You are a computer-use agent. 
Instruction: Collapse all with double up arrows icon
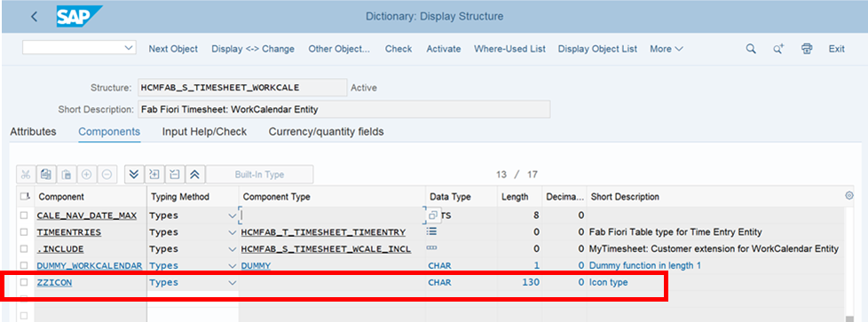[x=194, y=174]
